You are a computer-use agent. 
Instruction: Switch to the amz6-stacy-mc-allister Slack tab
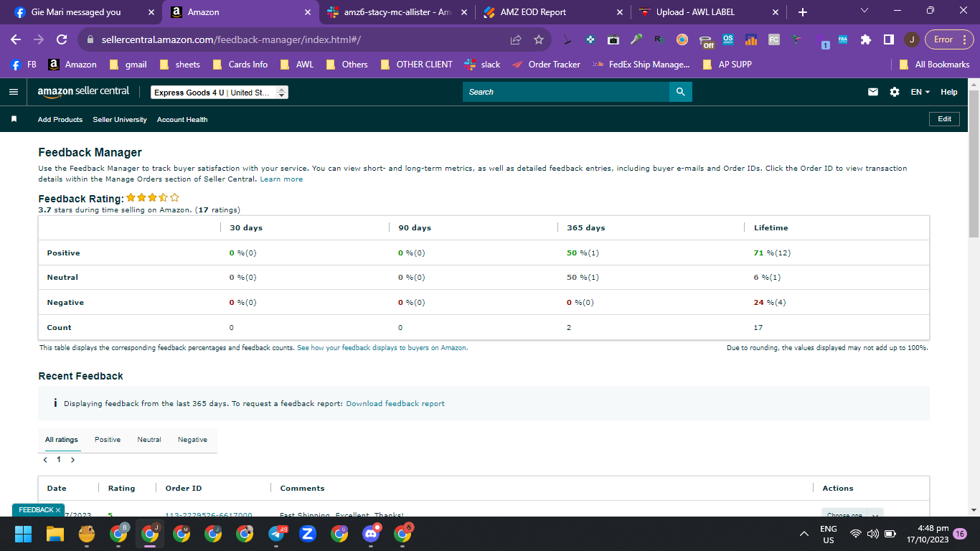coord(396,12)
